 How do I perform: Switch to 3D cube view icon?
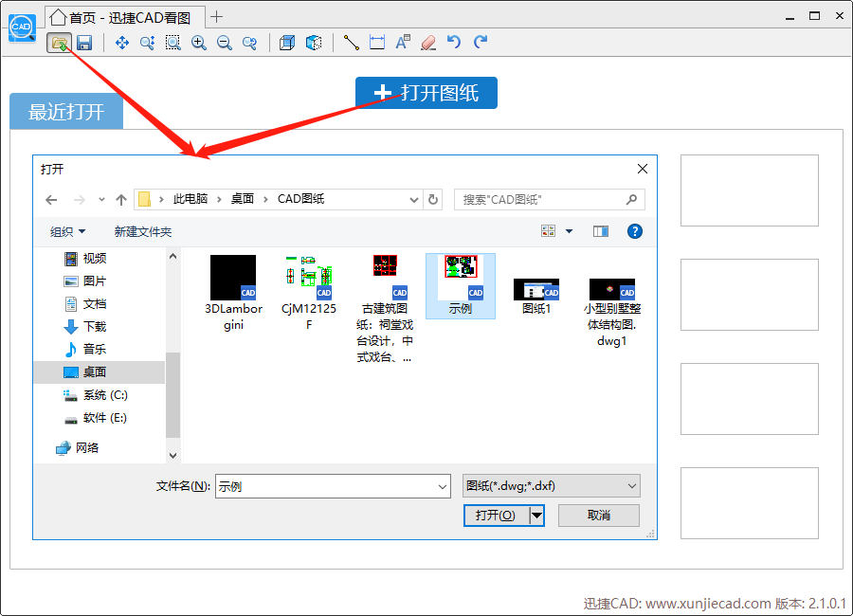[287, 43]
